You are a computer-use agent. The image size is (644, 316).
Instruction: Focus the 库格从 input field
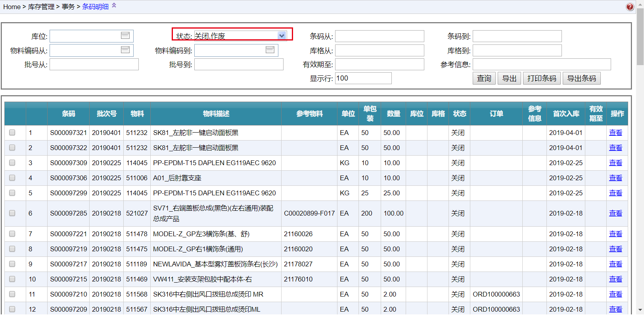[x=379, y=50]
